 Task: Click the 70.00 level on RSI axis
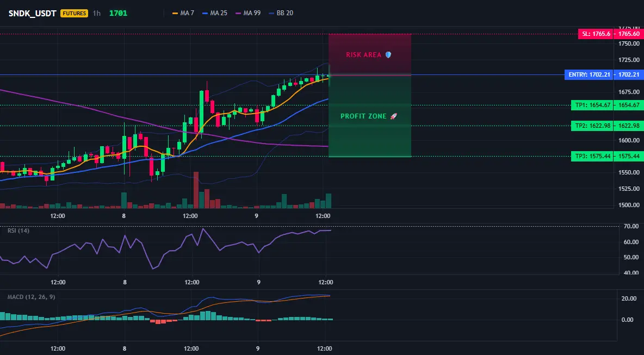click(x=630, y=226)
